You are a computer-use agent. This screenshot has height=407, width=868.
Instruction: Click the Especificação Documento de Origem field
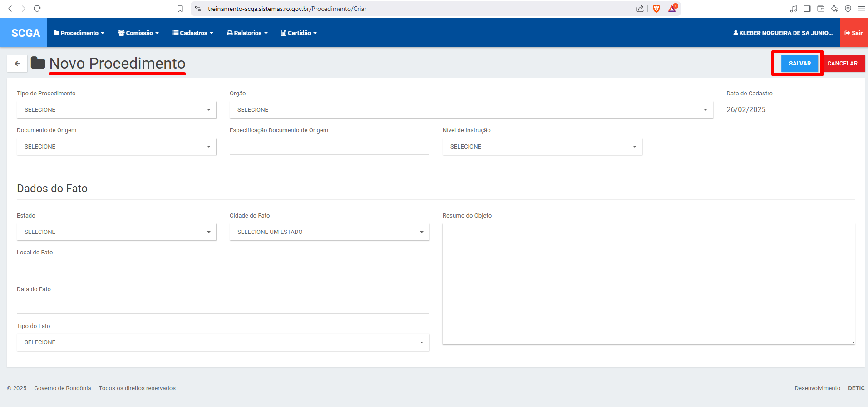[329, 147]
